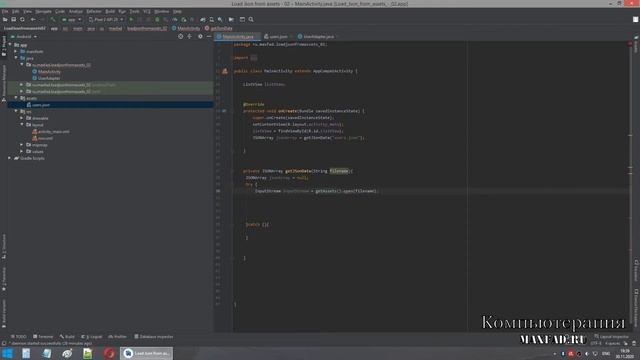Collapse the assets folder
640x360 pixels.
pos(16,98)
